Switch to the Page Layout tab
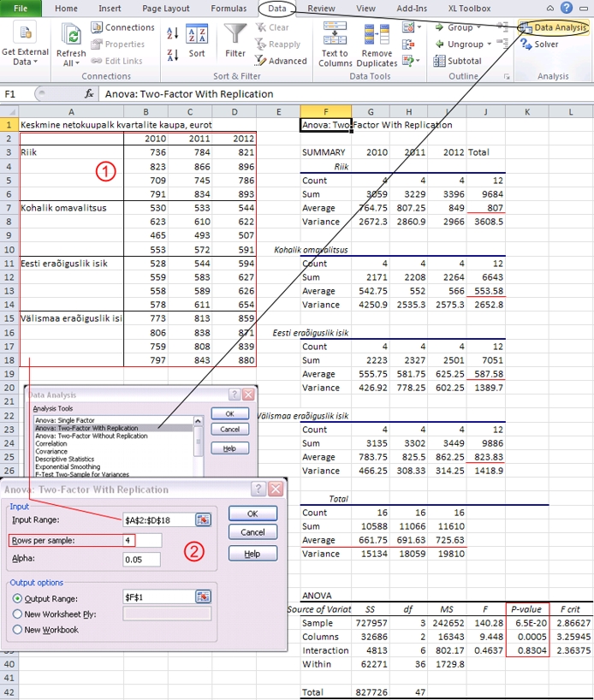Viewport: 594px width, 700px height. pyautogui.click(x=166, y=9)
